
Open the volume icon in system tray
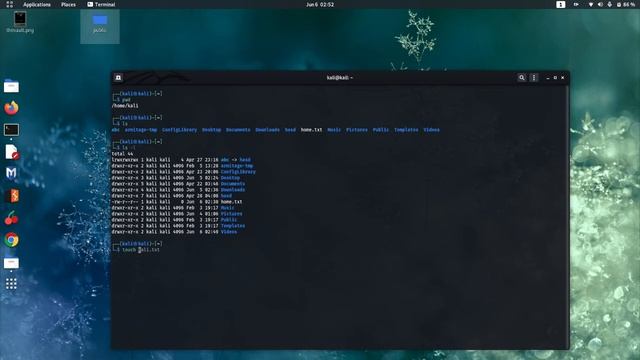(600, 4)
